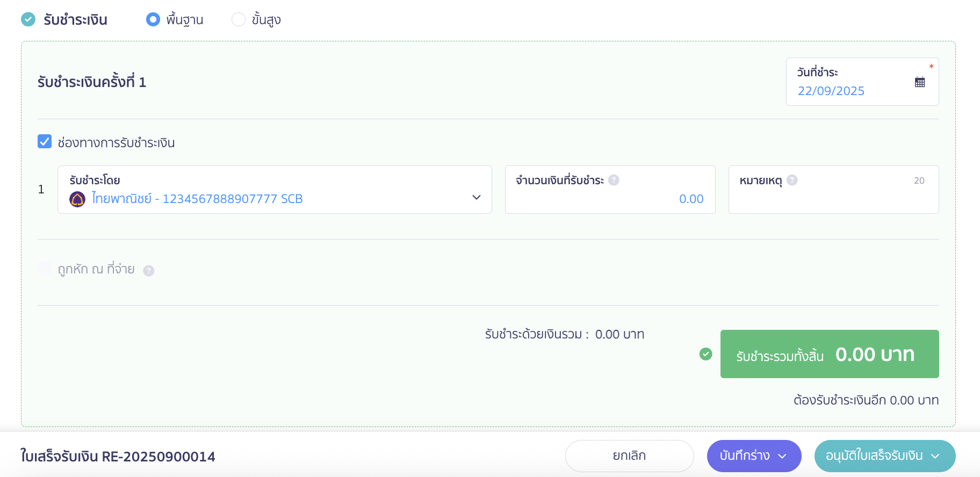Click the SCB bank logo icon
Image resolution: width=980 pixels, height=477 pixels.
coord(77,199)
